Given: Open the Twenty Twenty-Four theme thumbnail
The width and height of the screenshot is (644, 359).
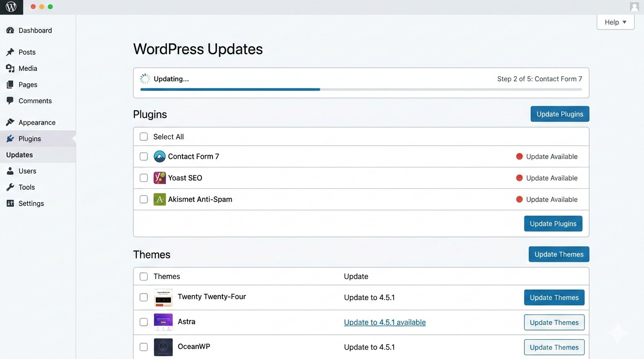Looking at the screenshot, I should click(x=163, y=297).
